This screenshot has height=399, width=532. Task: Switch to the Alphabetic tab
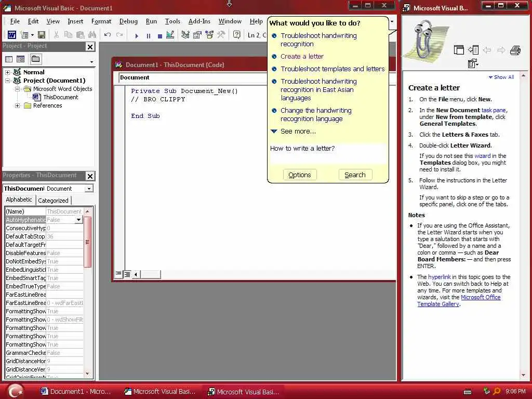pyautogui.click(x=19, y=200)
